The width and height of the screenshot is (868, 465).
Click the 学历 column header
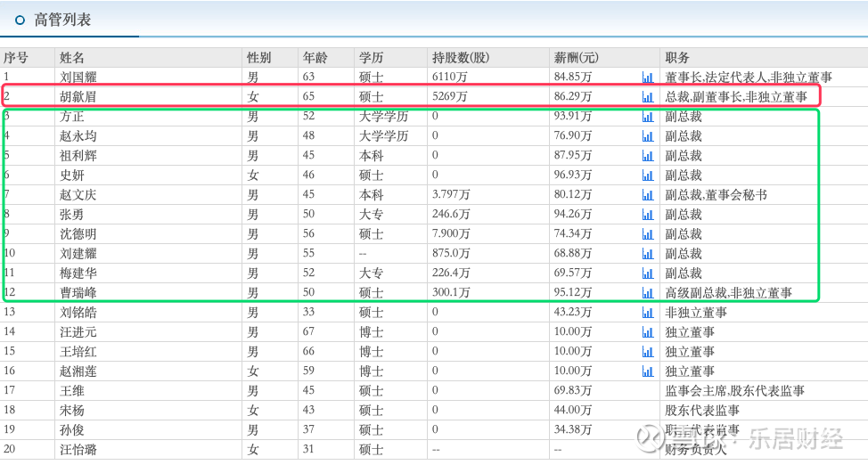point(371,58)
